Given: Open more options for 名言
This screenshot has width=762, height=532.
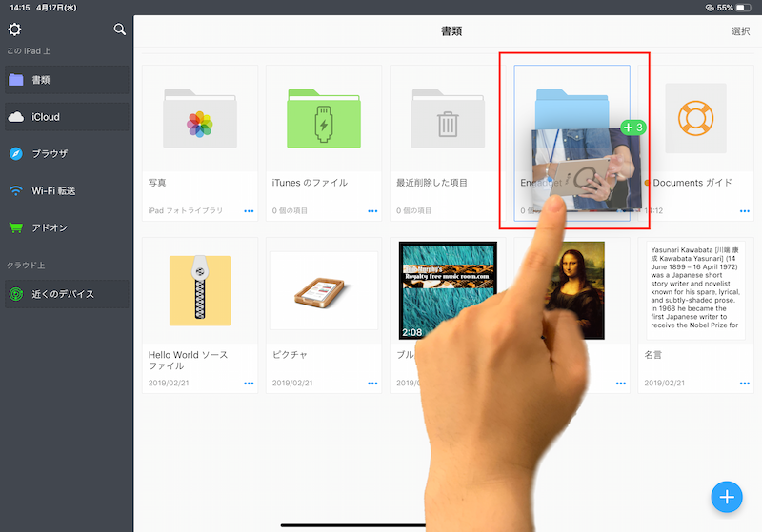Looking at the screenshot, I should click(745, 384).
